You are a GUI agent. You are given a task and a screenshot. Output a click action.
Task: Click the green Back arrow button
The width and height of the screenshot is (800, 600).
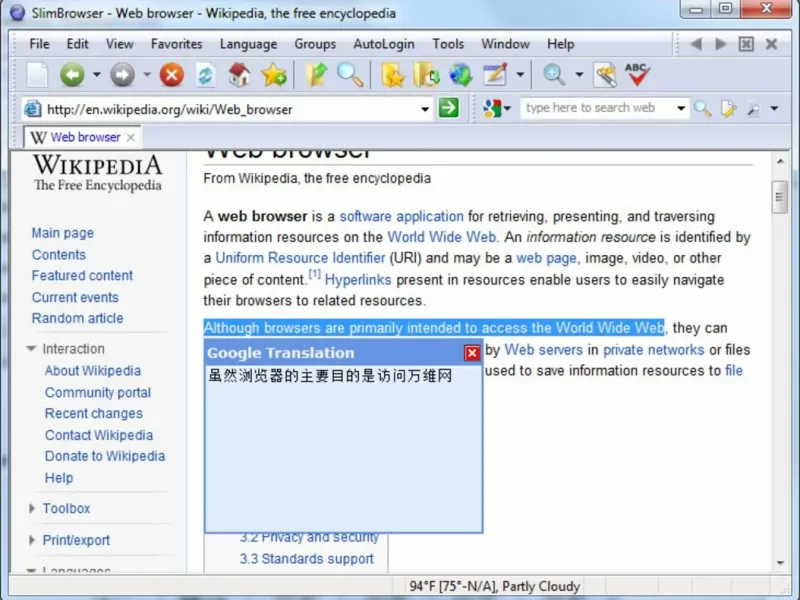click(x=72, y=75)
